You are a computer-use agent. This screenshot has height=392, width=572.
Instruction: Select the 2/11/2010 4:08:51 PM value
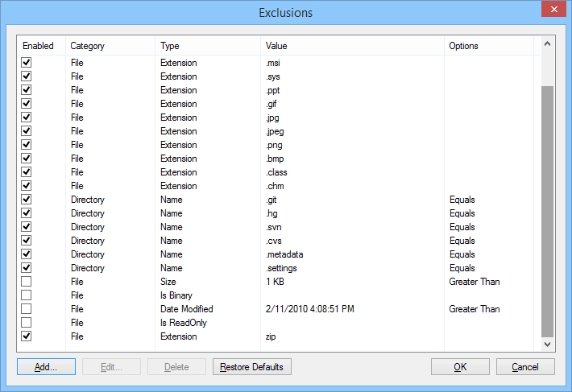pyautogui.click(x=309, y=309)
